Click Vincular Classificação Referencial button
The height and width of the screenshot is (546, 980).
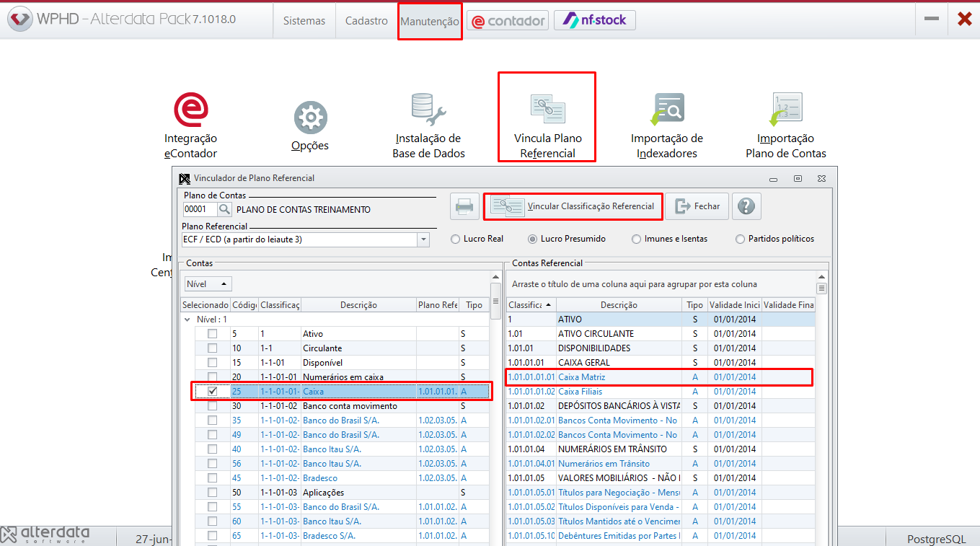click(574, 206)
